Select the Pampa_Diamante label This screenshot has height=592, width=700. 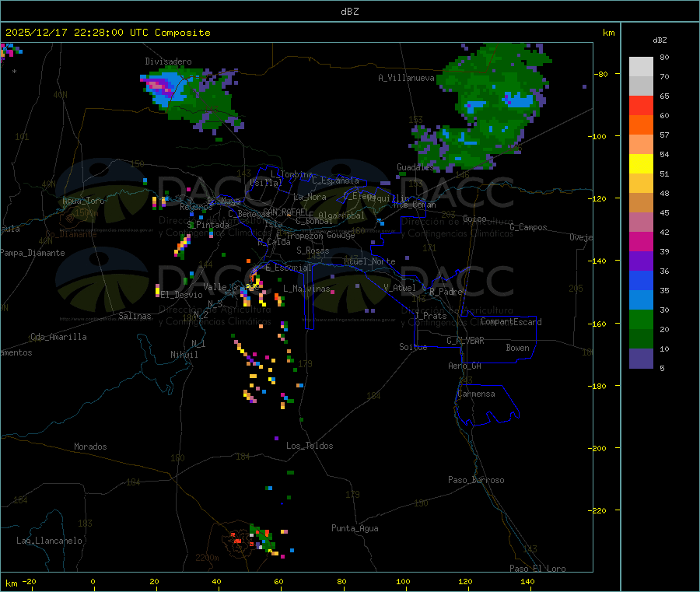coord(33,253)
